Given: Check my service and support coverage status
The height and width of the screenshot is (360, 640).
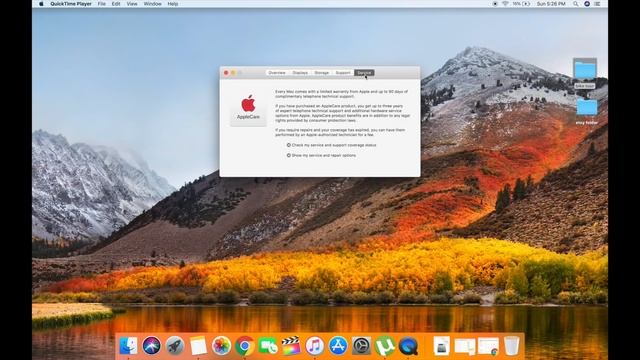Looking at the screenshot, I should click(x=331, y=145).
